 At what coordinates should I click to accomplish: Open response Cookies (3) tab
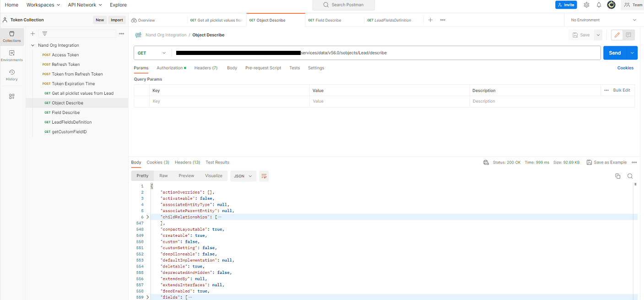158,162
